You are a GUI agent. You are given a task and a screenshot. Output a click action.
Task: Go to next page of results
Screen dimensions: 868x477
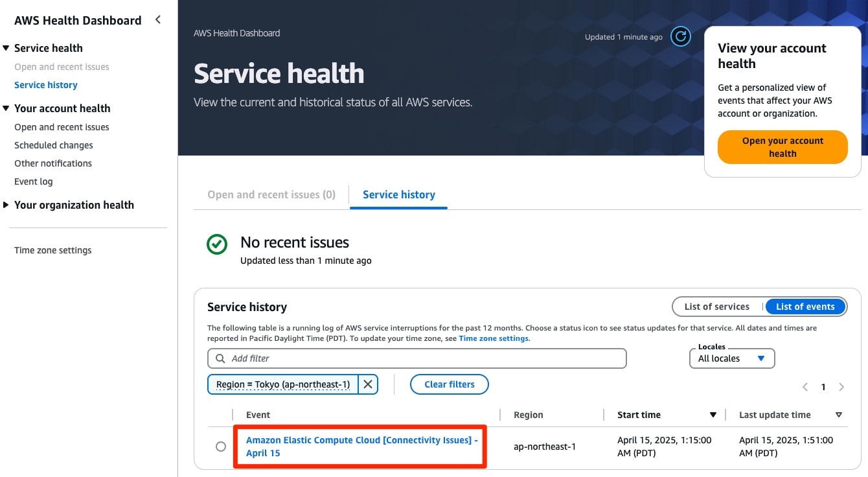click(x=841, y=387)
